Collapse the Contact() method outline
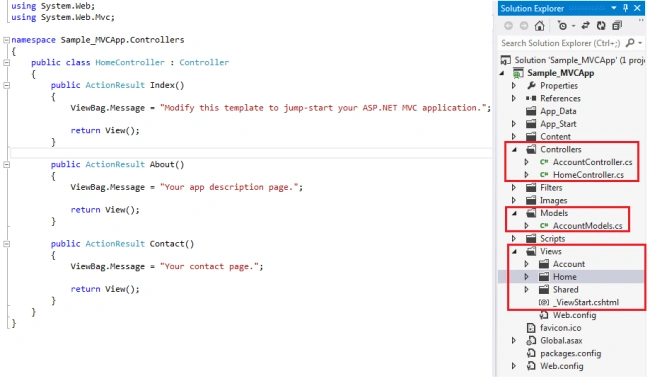This screenshot has width=650, height=381. pos(6,244)
